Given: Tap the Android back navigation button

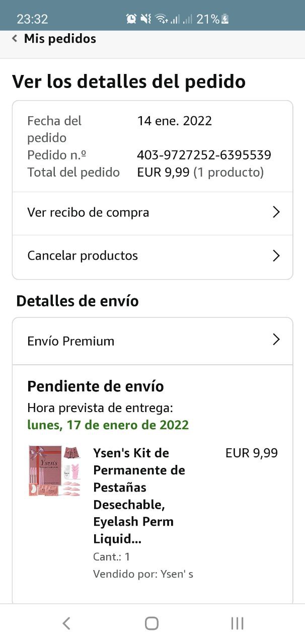Looking at the screenshot, I should tap(66, 623).
